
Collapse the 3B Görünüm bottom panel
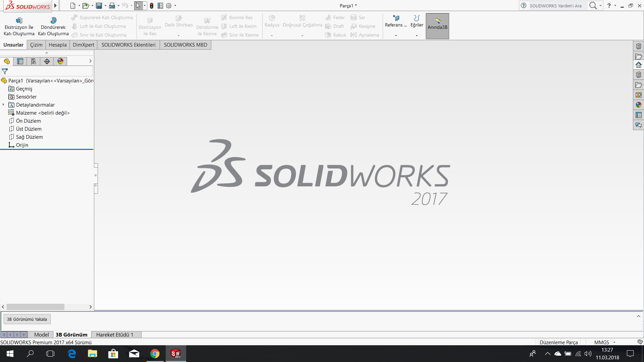point(638,316)
